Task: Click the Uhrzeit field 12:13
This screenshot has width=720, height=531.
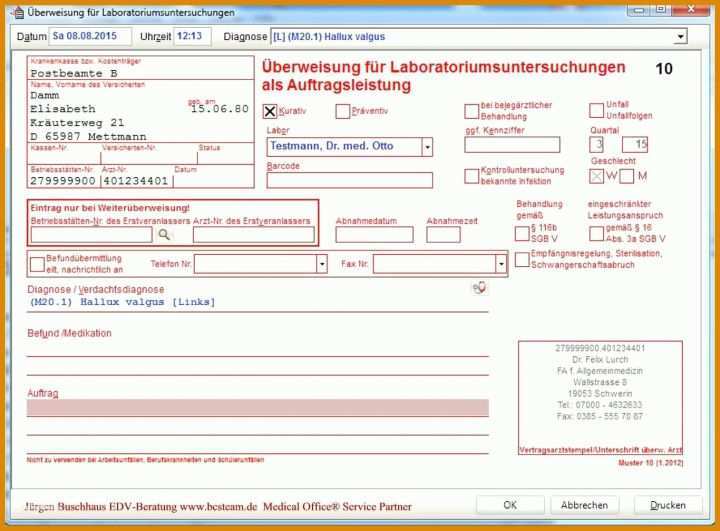Action: pos(192,36)
